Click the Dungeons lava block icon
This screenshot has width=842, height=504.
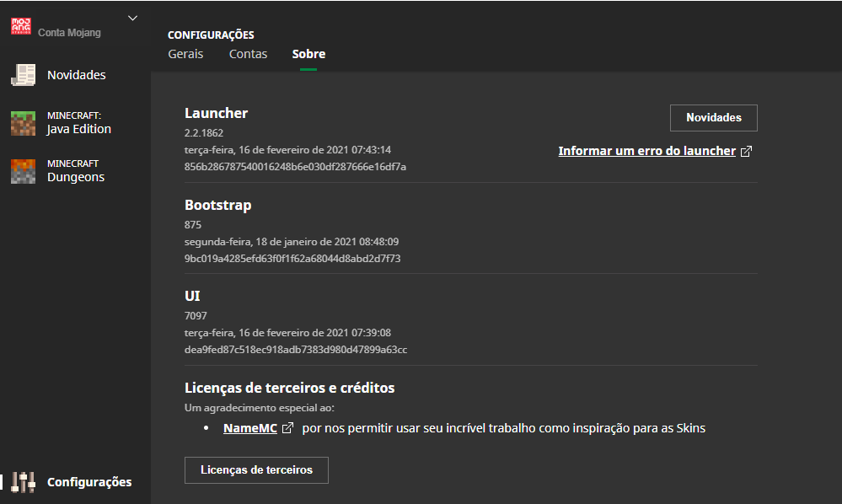pos(23,171)
